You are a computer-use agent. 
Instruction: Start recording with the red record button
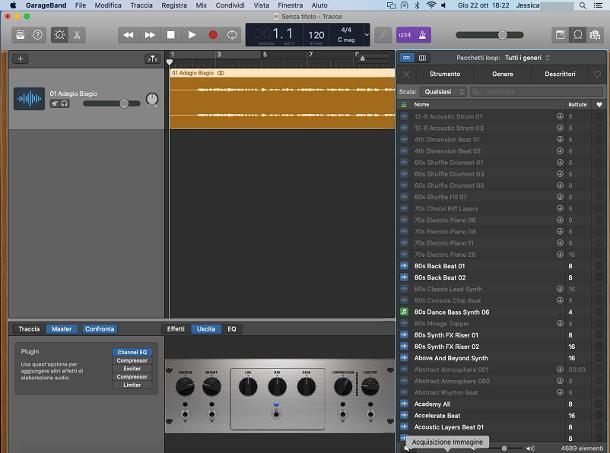pyautogui.click(x=213, y=35)
